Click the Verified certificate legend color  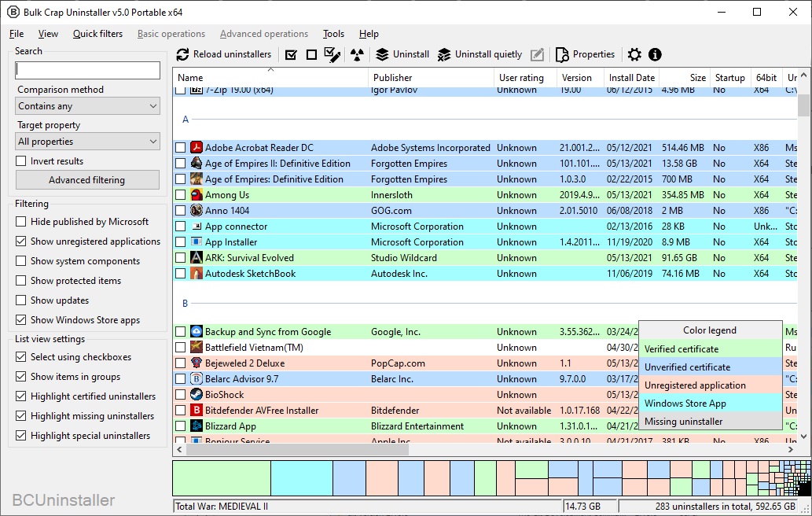pos(710,349)
